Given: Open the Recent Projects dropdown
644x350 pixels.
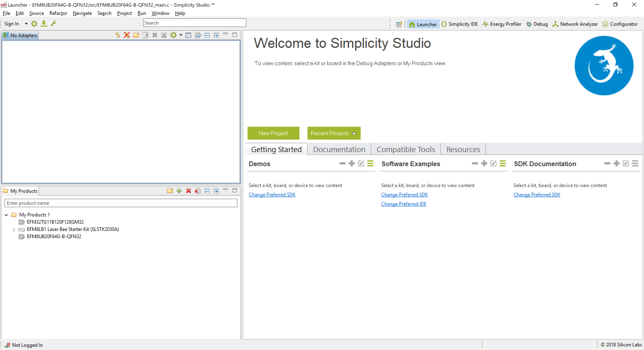Looking at the screenshot, I should (334, 133).
